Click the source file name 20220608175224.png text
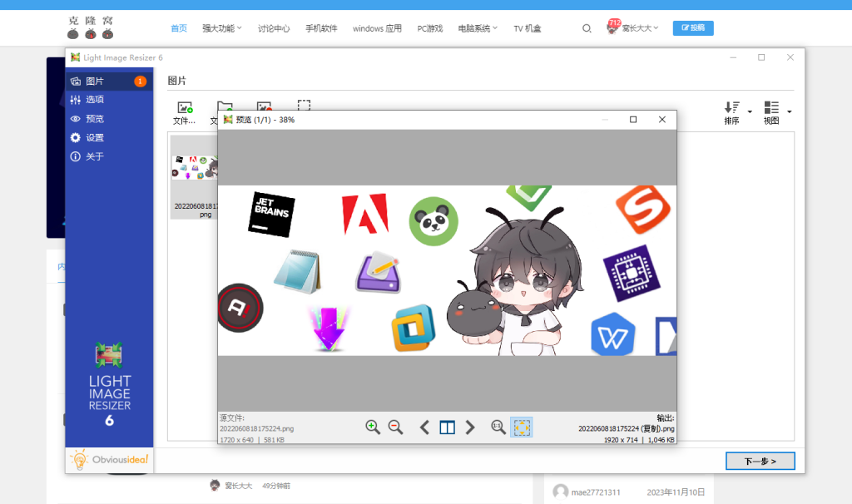852x504 pixels. pyautogui.click(x=256, y=428)
